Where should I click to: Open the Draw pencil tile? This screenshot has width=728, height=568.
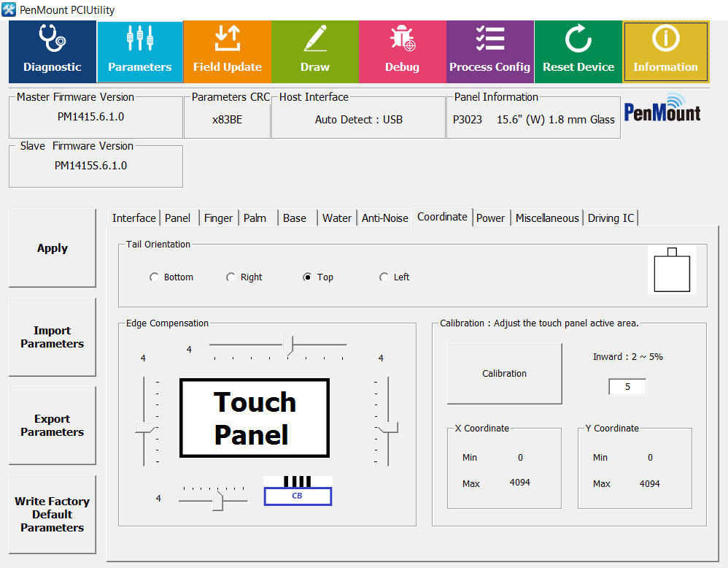(x=314, y=51)
